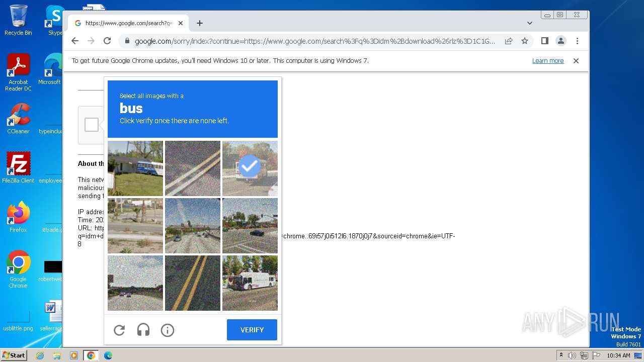The width and height of the screenshot is (644, 362).
Task: Reload the current Chrome page
Action: (x=107, y=41)
